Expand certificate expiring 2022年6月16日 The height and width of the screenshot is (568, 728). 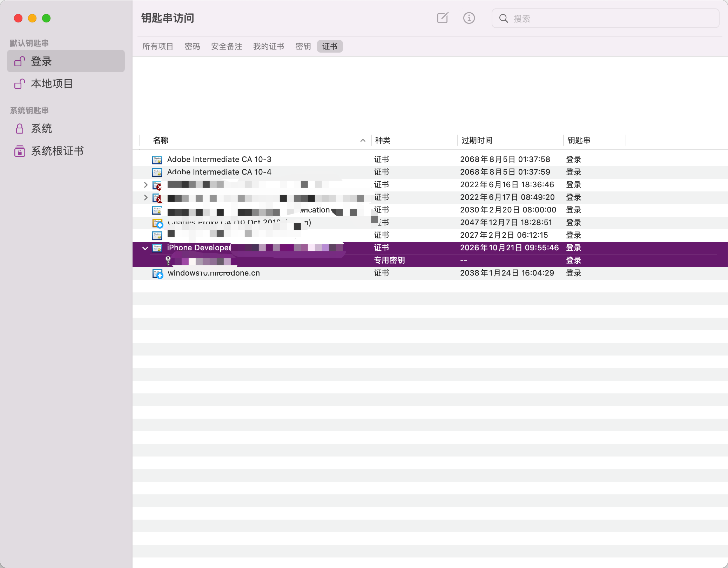(x=146, y=185)
